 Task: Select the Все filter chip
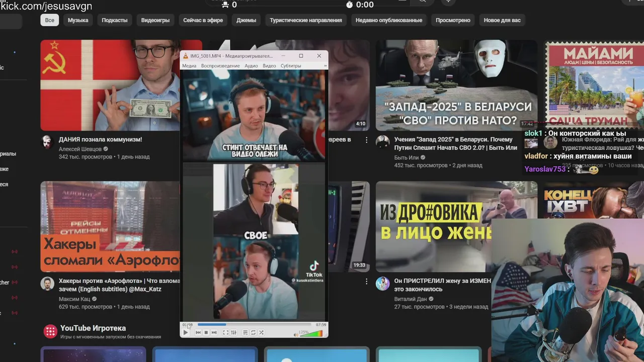click(50, 20)
